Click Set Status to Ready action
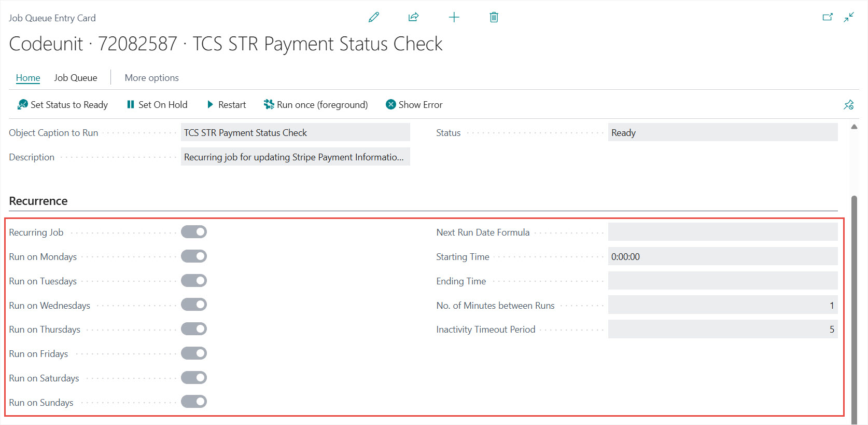868x425 pixels. [63, 105]
